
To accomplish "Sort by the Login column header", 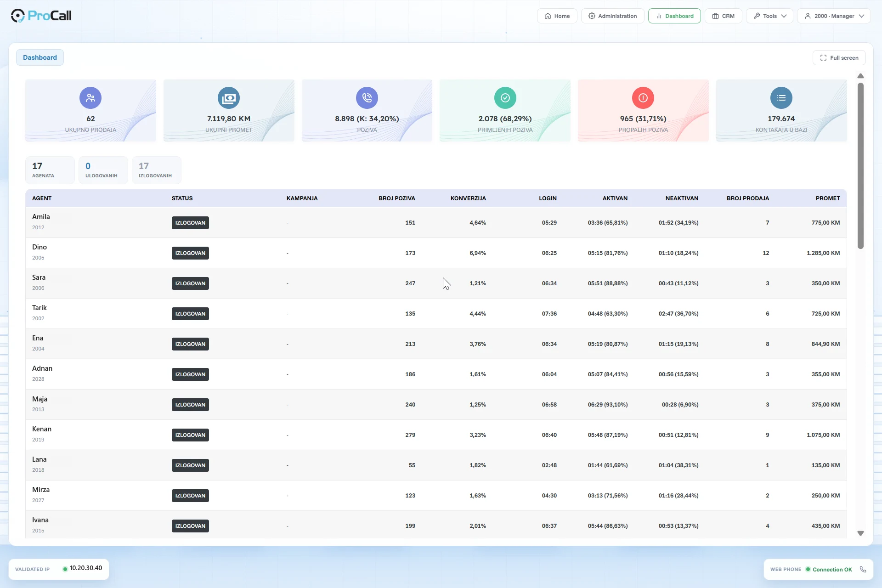I will [x=548, y=198].
